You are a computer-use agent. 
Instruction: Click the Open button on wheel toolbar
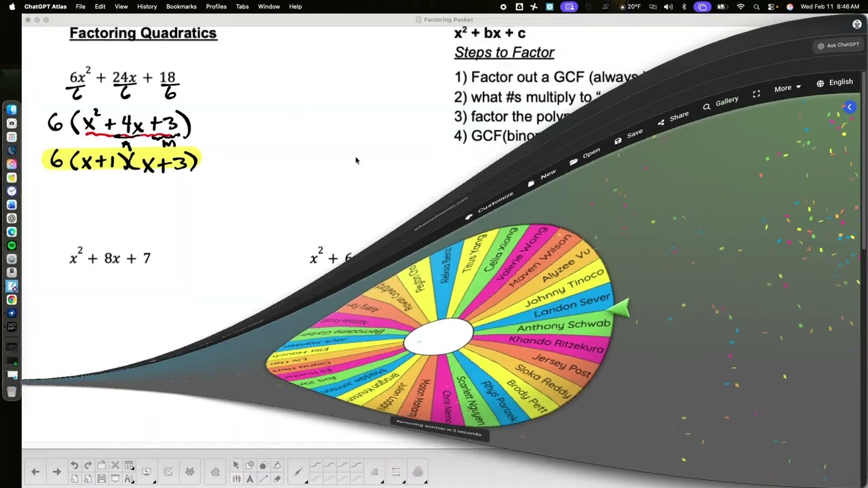tap(585, 157)
